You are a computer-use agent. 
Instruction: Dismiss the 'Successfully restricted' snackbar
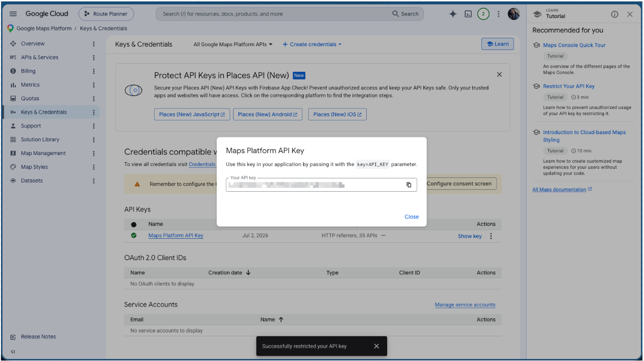pos(376,346)
